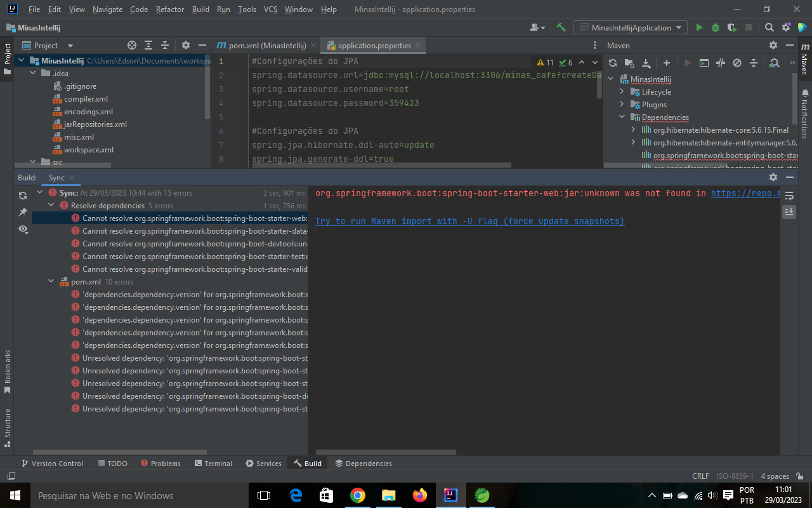Expand the Lifecycle node in Maven panel
The height and width of the screenshot is (508, 812).
[x=622, y=92]
